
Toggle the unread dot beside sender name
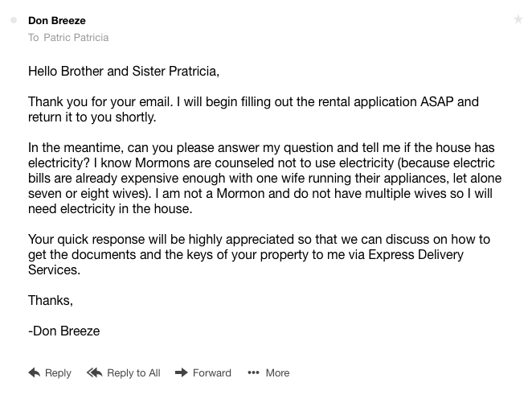click(14, 20)
